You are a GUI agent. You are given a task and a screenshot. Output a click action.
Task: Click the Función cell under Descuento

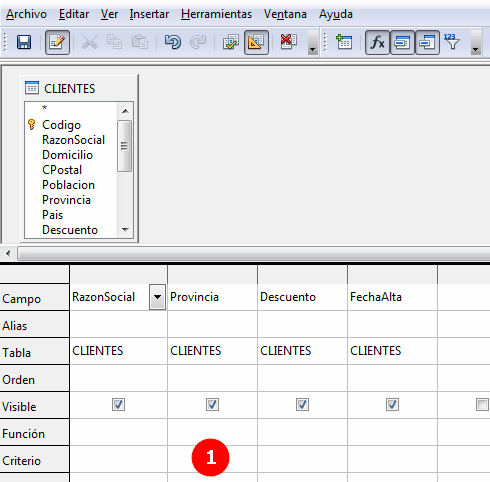tap(302, 432)
